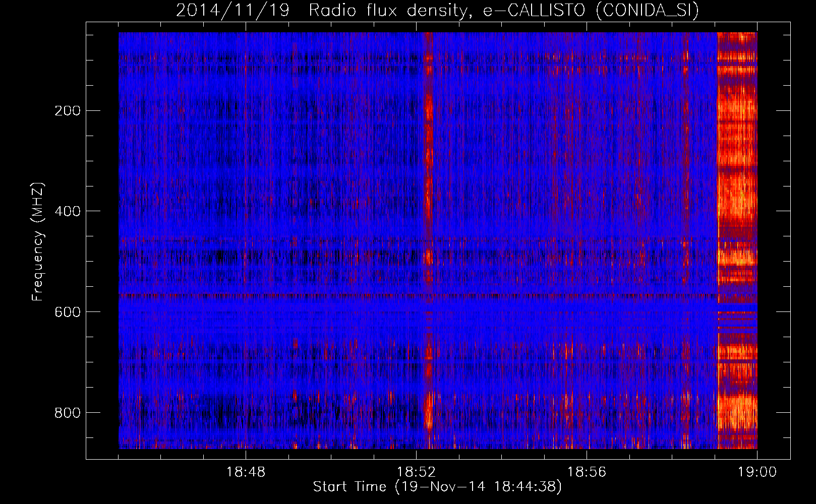The image size is (816, 504).
Task: Click the 19:00 time tick label
Action: [757, 472]
